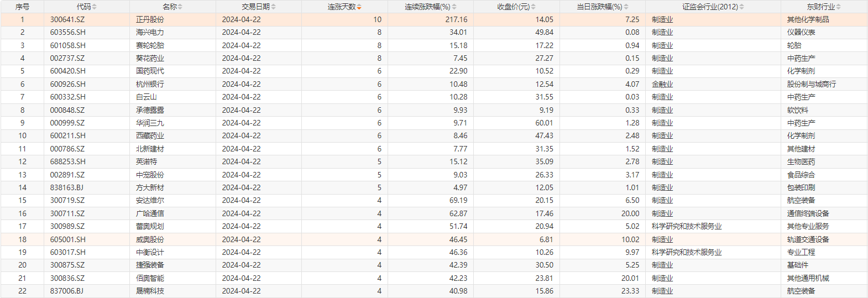
Task: Click sort icon beside 代码 column header
Action: click(x=95, y=7)
